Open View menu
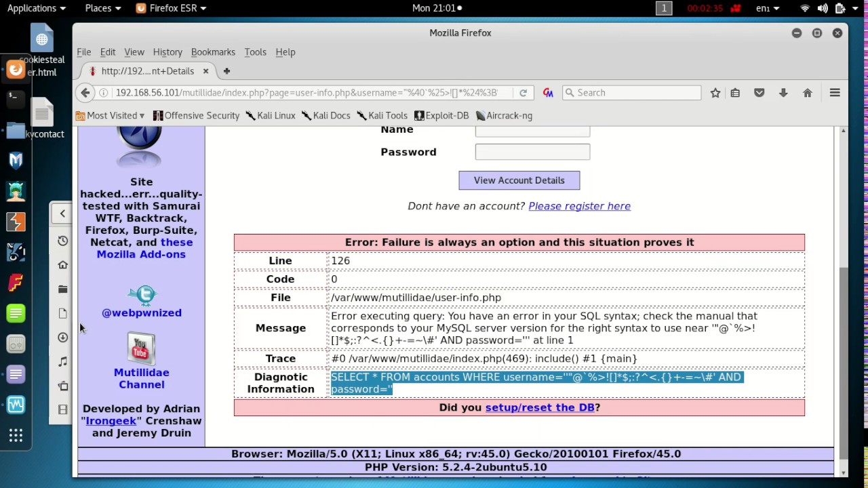868x488 pixels. [x=134, y=52]
